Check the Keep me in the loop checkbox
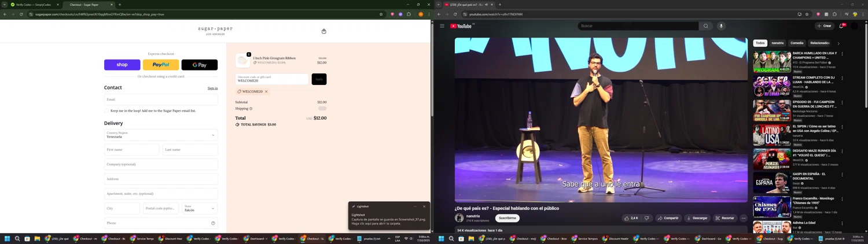Screen dimensions: 868x244 click(106, 110)
